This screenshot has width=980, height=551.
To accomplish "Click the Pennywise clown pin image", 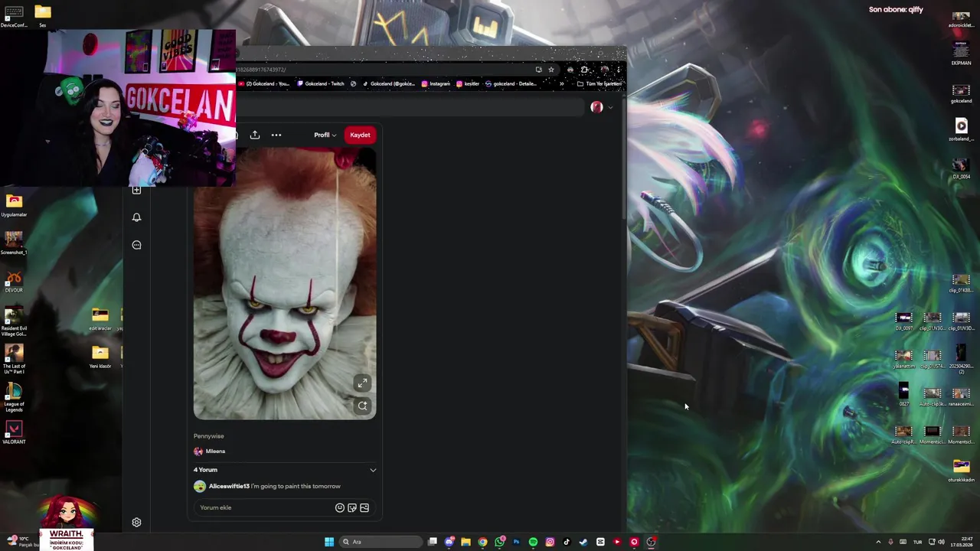I will click(x=285, y=283).
